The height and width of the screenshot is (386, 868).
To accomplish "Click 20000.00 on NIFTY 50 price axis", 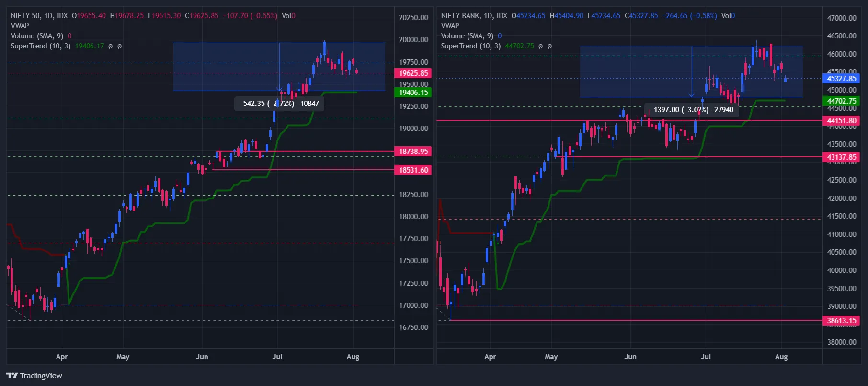I will (413, 40).
